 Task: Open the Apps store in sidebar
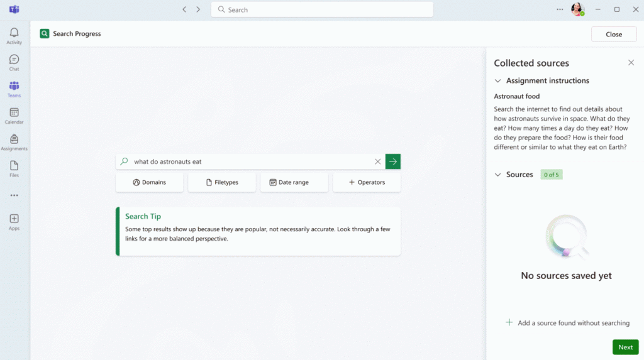14,222
